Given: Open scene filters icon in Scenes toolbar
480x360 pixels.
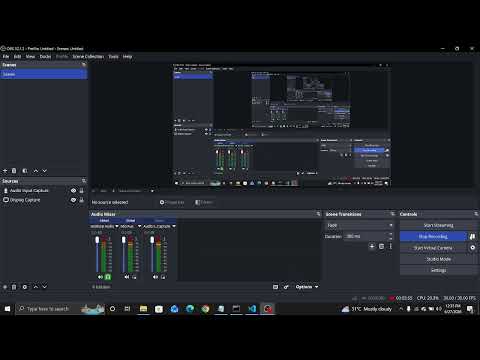Looking at the screenshot, I should tap(25, 171).
